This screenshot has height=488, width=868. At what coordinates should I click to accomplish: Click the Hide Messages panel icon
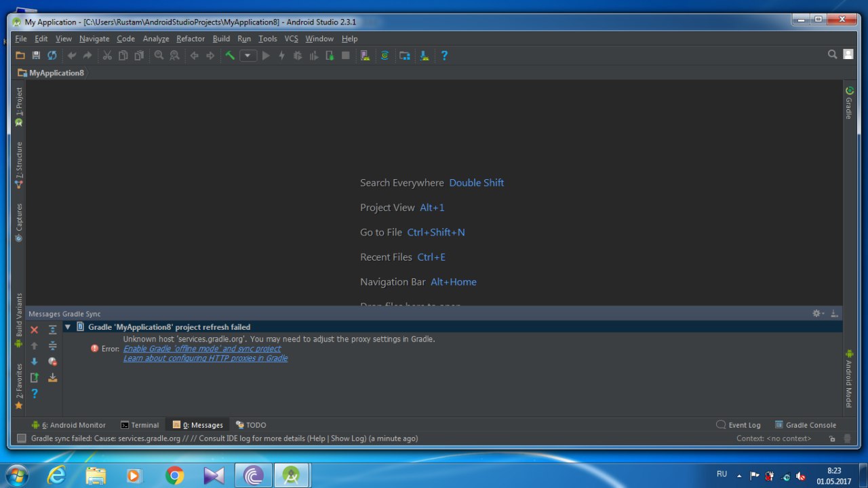coord(834,314)
